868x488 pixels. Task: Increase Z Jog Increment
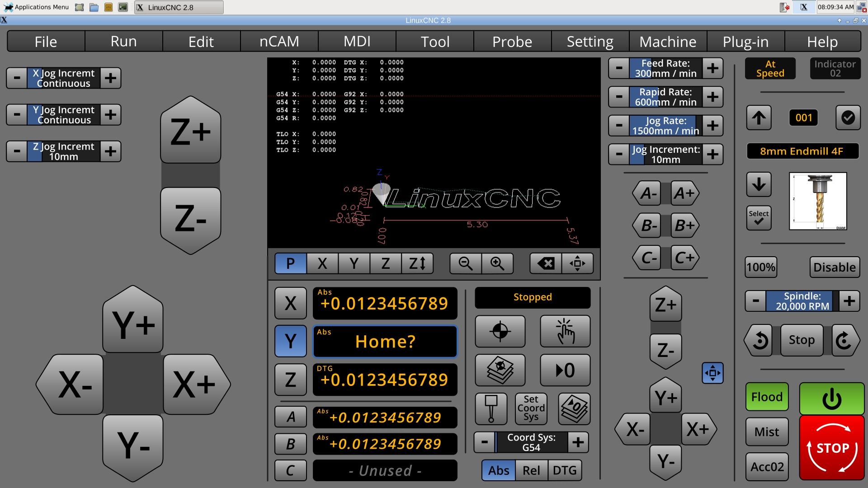110,151
